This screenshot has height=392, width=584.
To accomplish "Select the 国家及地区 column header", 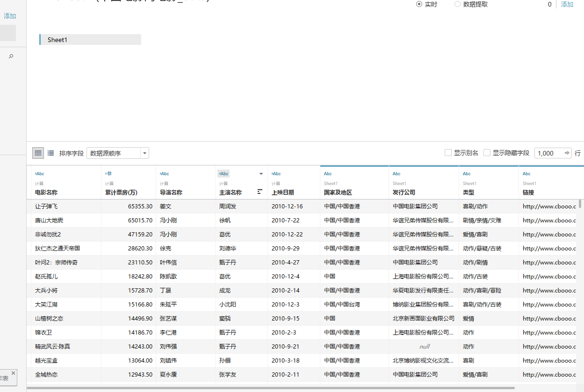I will (338, 192).
